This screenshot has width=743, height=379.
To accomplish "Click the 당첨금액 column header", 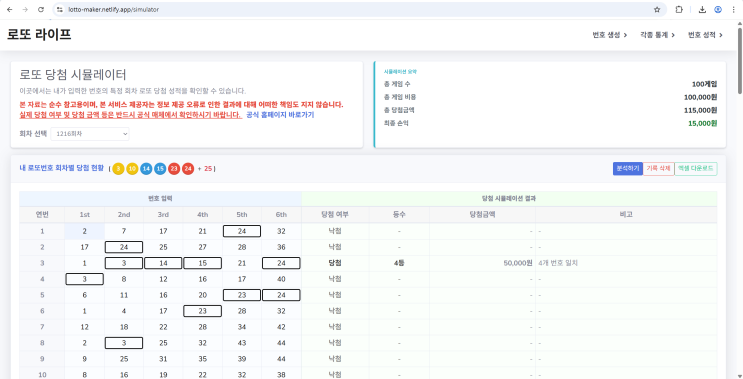I will pyautogui.click(x=482, y=215).
